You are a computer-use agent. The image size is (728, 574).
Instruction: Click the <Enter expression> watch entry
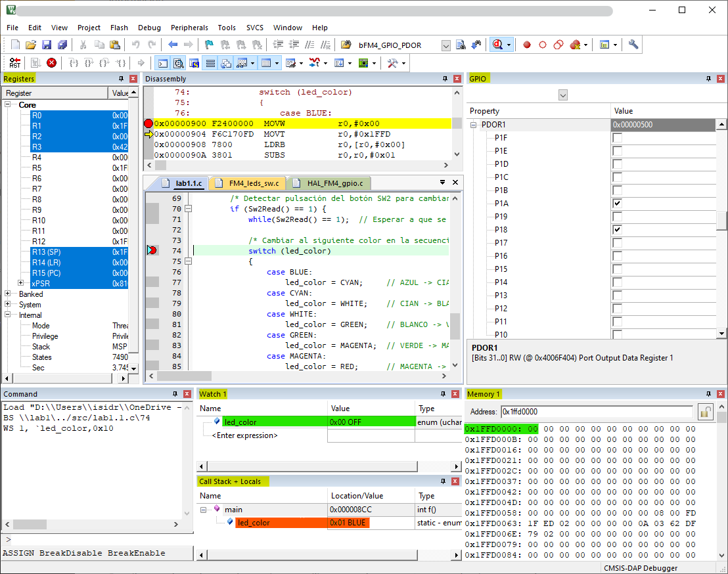tap(244, 435)
